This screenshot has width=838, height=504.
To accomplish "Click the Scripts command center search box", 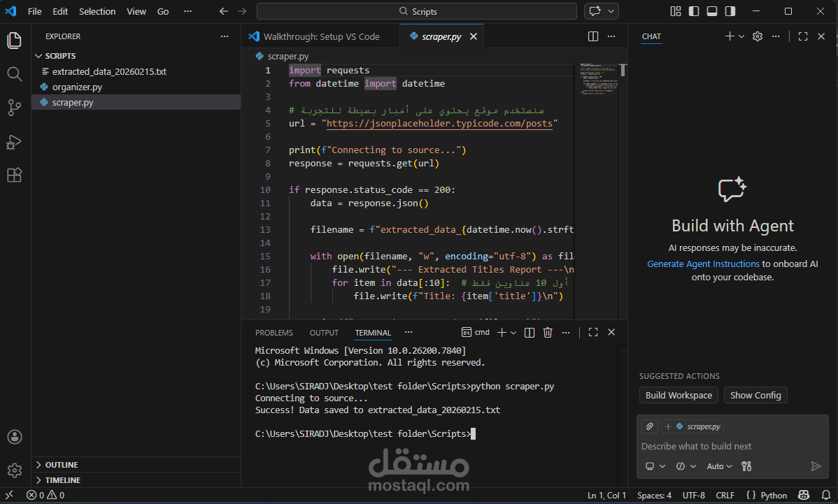I will tap(417, 11).
